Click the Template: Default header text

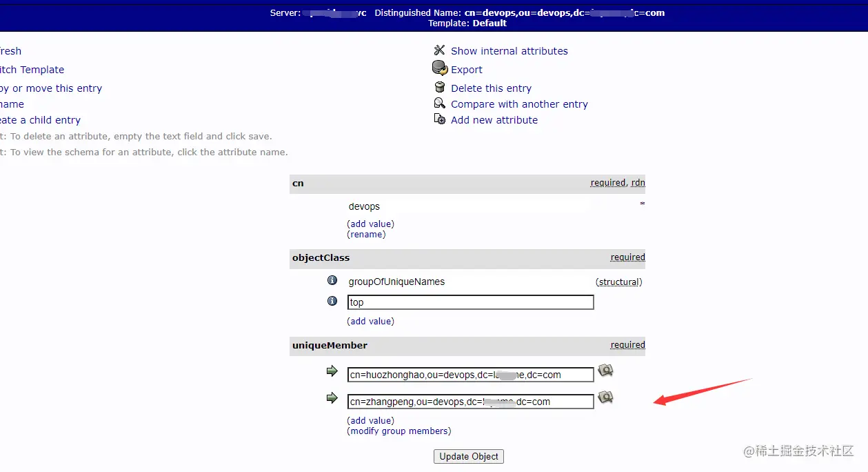point(467,23)
